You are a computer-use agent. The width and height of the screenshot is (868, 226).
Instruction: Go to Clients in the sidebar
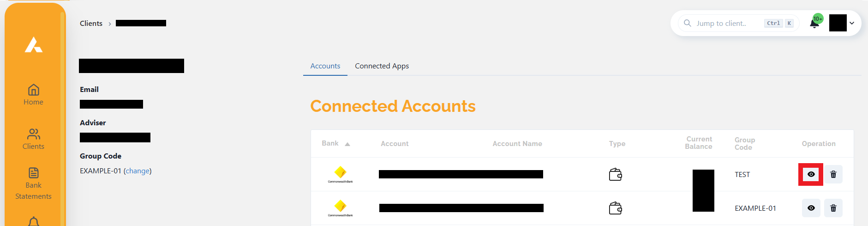coord(33,139)
